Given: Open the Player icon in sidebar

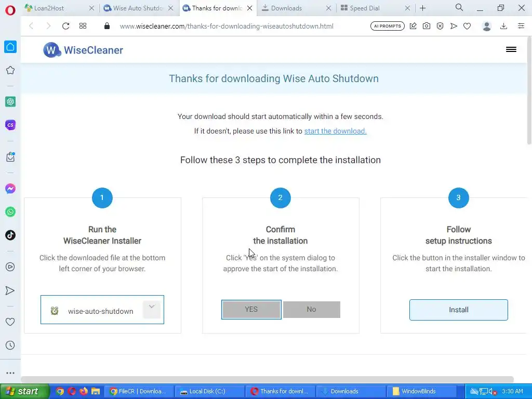Looking at the screenshot, I should 10,267.
